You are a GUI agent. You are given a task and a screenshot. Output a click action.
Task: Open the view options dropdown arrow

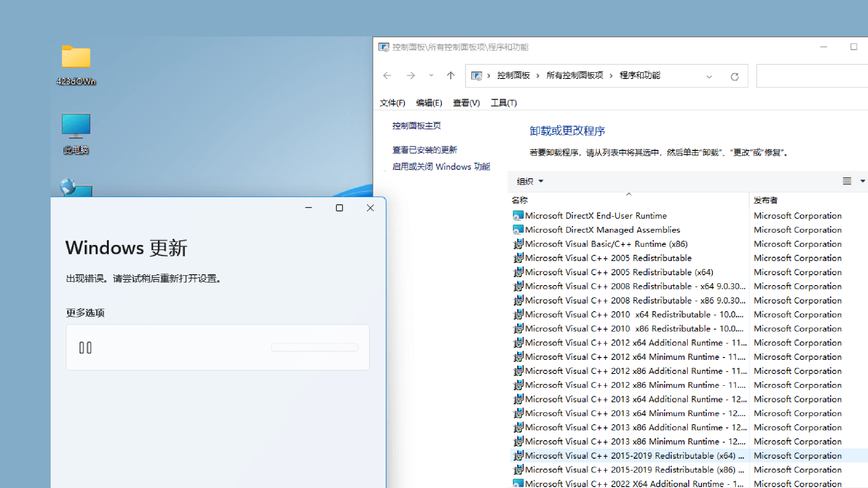(862, 181)
